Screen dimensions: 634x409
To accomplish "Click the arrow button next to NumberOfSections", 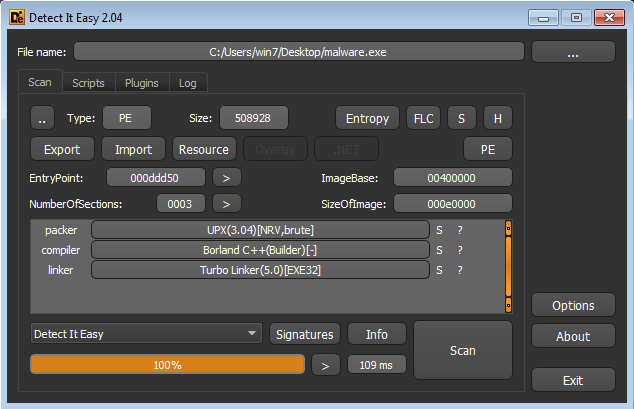I will pyautogui.click(x=226, y=204).
